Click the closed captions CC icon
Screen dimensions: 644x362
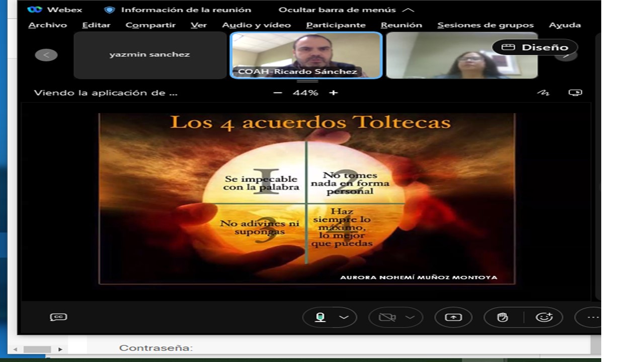[x=58, y=317]
